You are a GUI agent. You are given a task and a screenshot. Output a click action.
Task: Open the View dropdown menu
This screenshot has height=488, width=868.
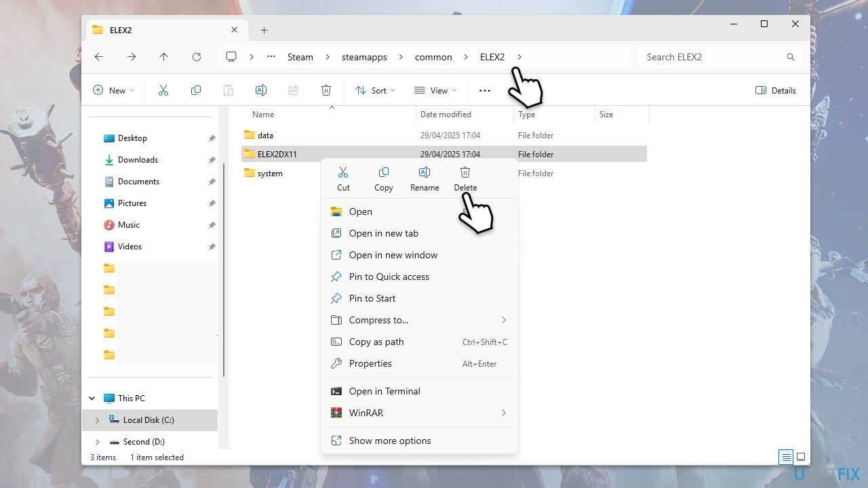[435, 90]
